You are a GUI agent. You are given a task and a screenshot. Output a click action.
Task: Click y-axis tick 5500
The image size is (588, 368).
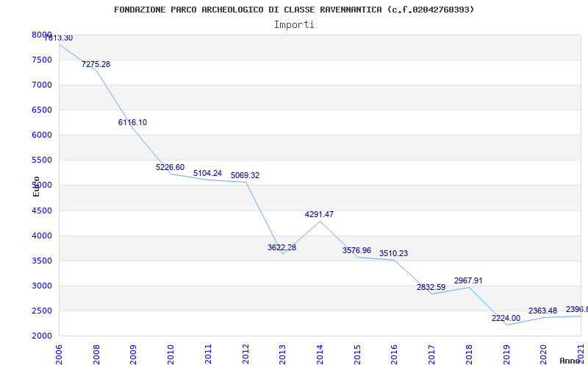click(42, 160)
